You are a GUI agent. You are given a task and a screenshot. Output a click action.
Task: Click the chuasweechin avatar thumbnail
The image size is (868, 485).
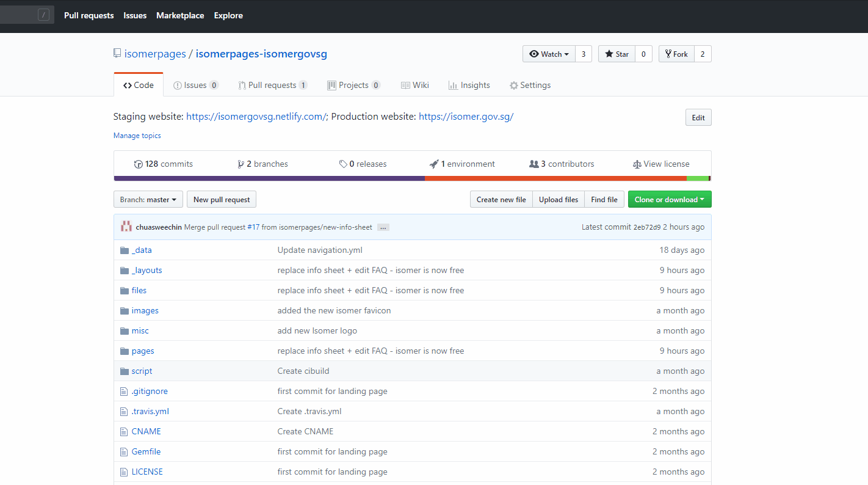coord(126,227)
